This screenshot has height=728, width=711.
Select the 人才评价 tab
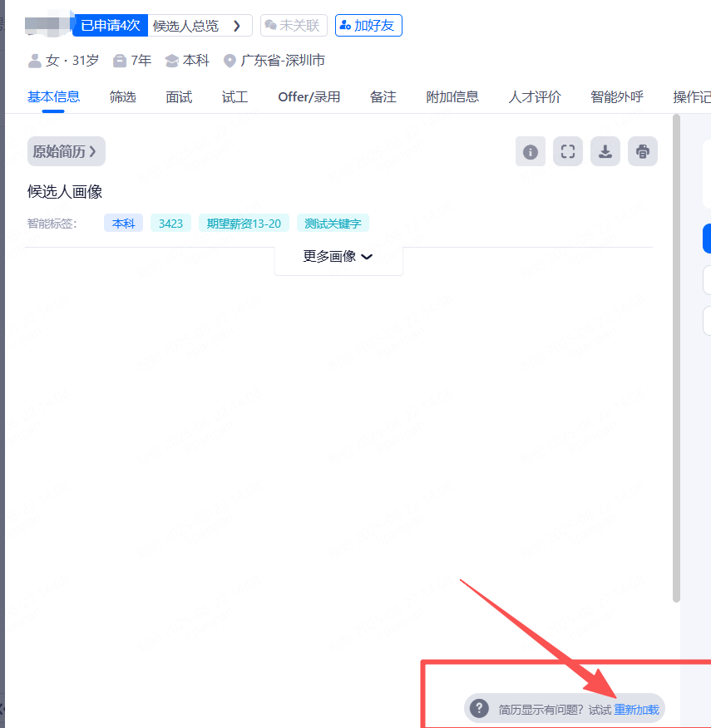tap(535, 97)
